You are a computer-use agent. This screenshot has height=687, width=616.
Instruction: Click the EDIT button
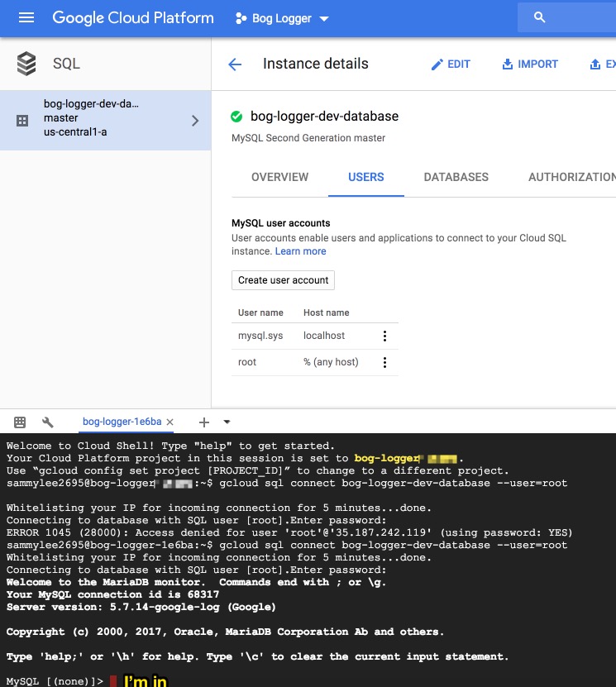(451, 64)
